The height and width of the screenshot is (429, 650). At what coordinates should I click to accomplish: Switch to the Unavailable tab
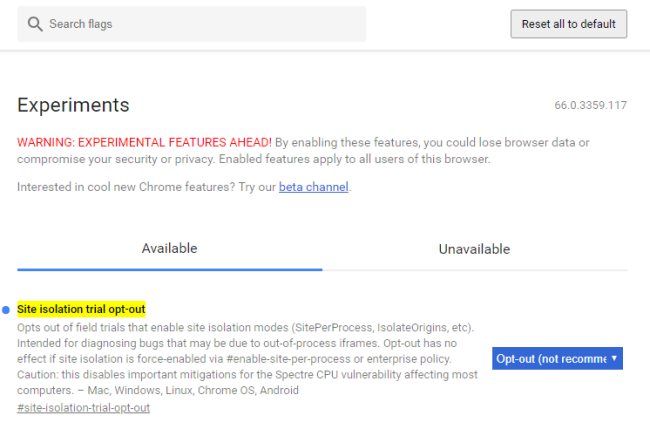coord(474,249)
